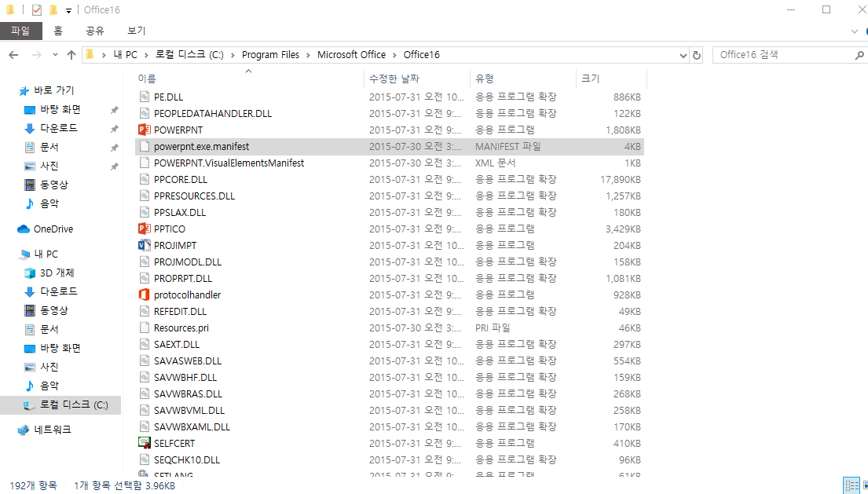Click the 로컬 디스크 (C:) drive icon in sidebar
Screen dimensions: 868x494
click(x=29, y=405)
